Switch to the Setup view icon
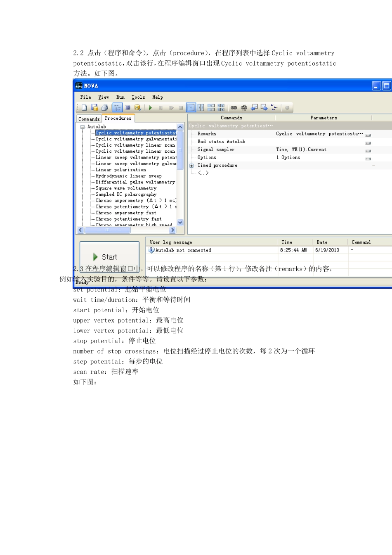 click(x=118, y=108)
